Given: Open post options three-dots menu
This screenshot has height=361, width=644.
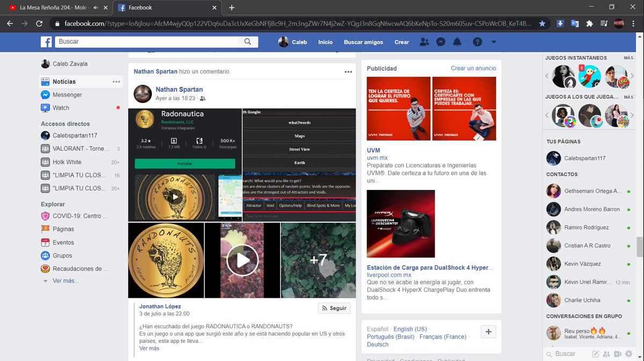Looking at the screenshot, I should pyautogui.click(x=348, y=72).
